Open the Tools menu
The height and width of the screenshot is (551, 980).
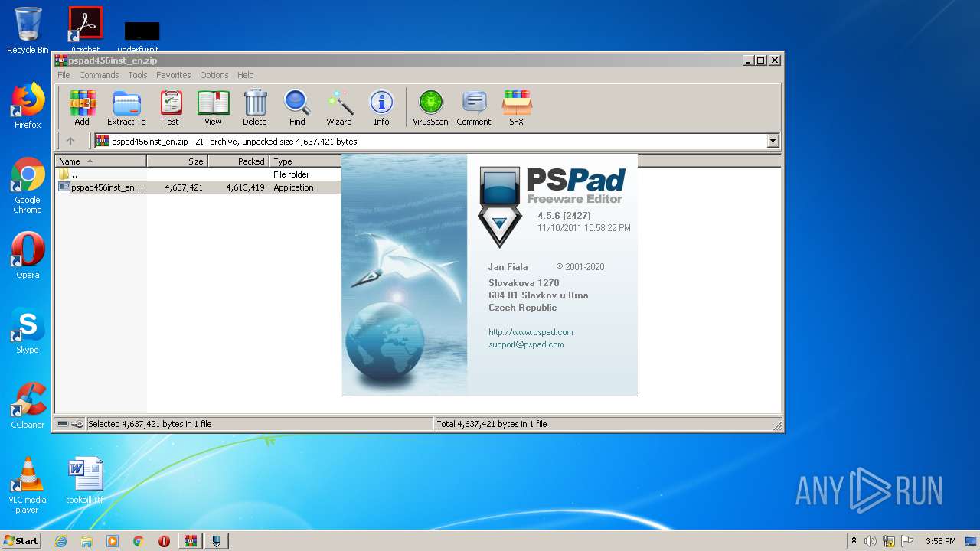pyautogui.click(x=138, y=75)
